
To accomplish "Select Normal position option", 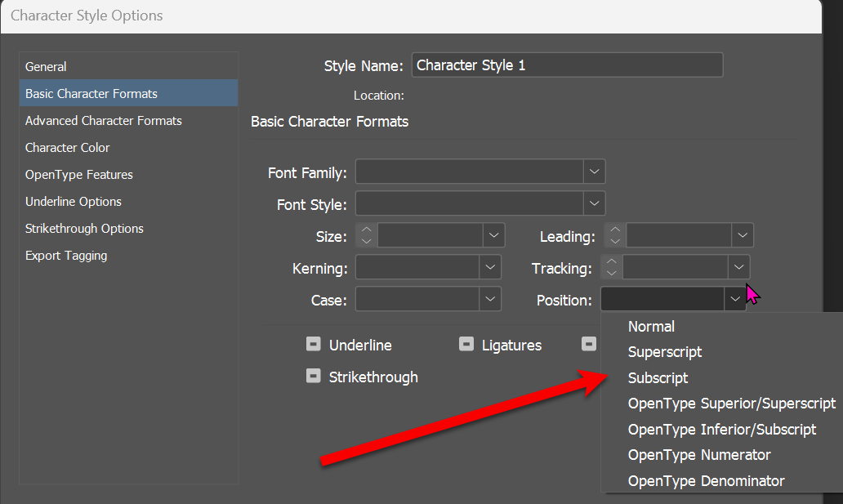I will [651, 326].
